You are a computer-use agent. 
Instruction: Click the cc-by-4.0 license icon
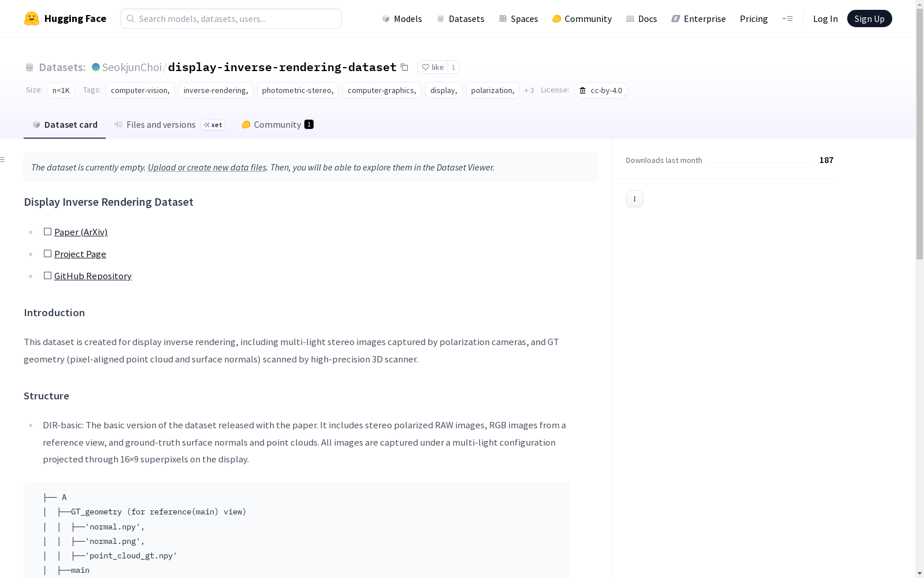pyautogui.click(x=583, y=90)
